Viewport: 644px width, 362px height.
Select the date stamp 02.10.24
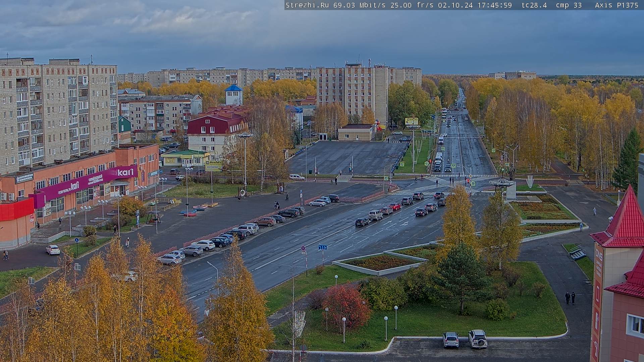click(455, 5)
